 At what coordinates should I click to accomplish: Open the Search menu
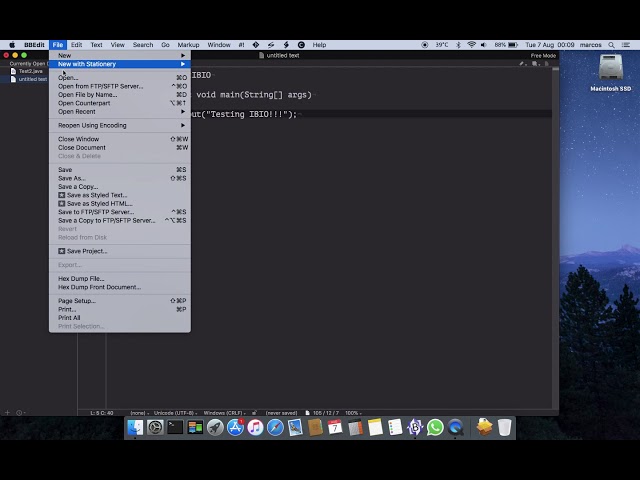tap(143, 45)
